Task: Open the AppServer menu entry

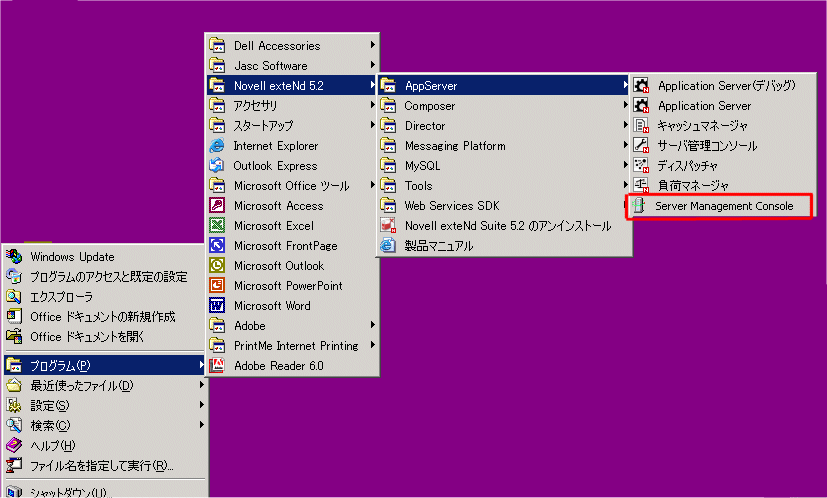Action: point(504,85)
